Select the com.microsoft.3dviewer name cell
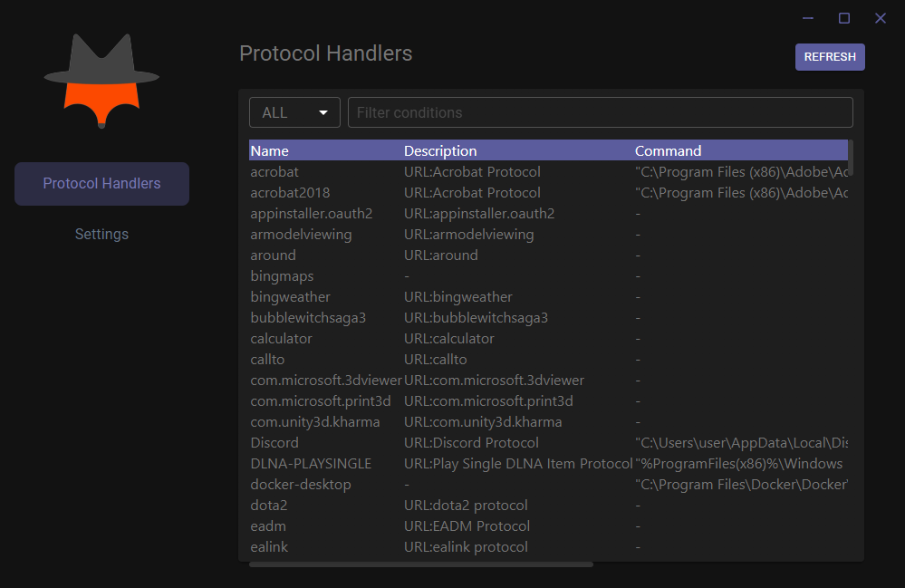Screen dimensions: 905x588 325,381
